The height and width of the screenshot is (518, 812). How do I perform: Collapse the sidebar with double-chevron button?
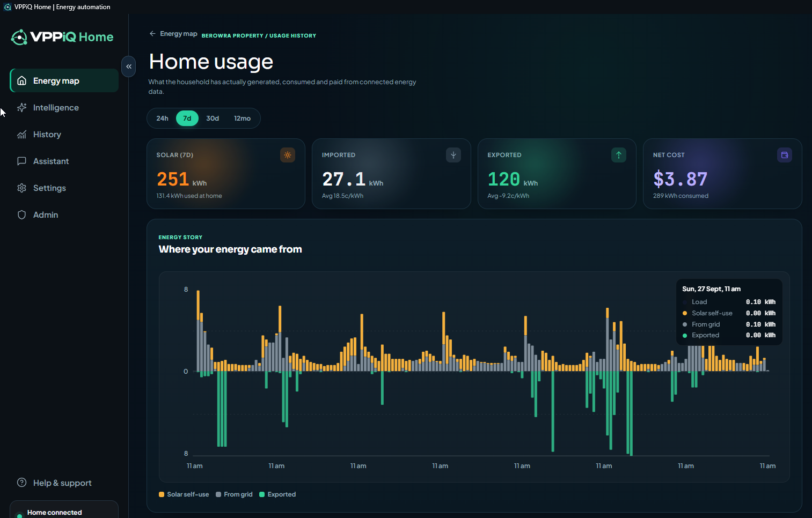pyautogui.click(x=129, y=66)
